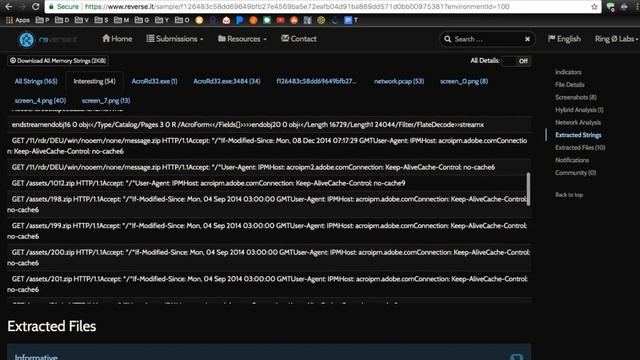Open the Ring Ø Labs account menu
Screen dimensions: 640x360
[x=616, y=39]
